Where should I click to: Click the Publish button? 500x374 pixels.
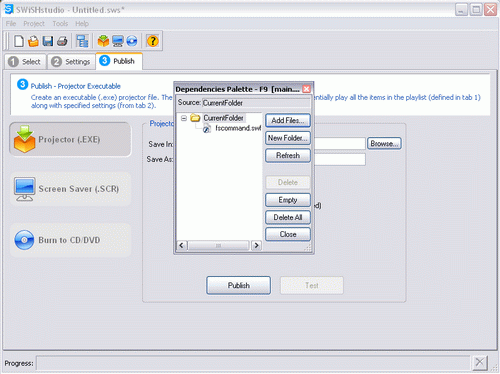point(238,285)
